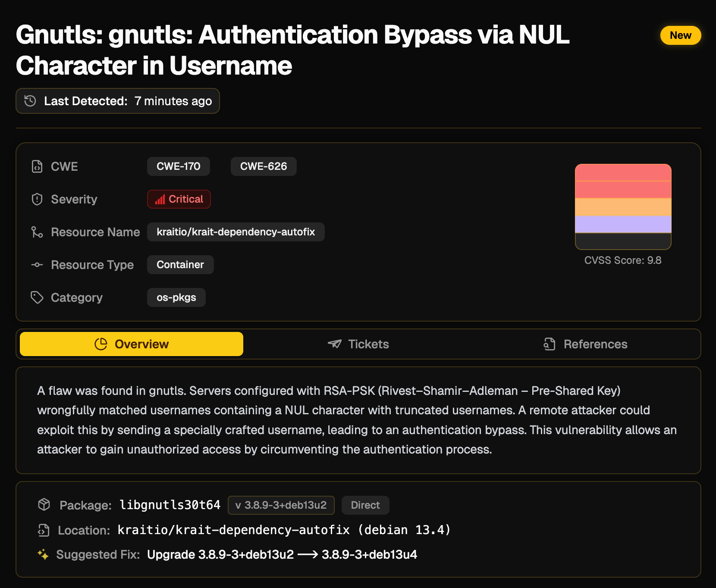The height and width of the screenshot is (588, 716).
Task: Click the Resource Name field label
Action: click(95, 232)
